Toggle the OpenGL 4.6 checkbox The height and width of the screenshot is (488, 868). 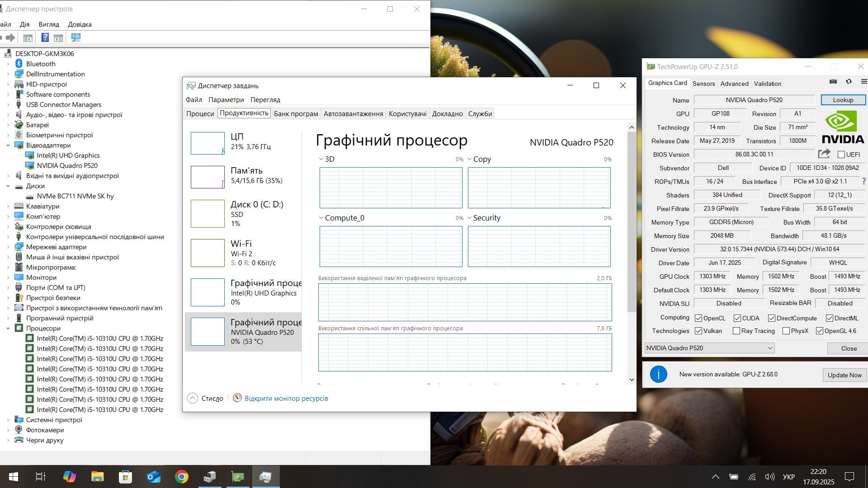820,331
